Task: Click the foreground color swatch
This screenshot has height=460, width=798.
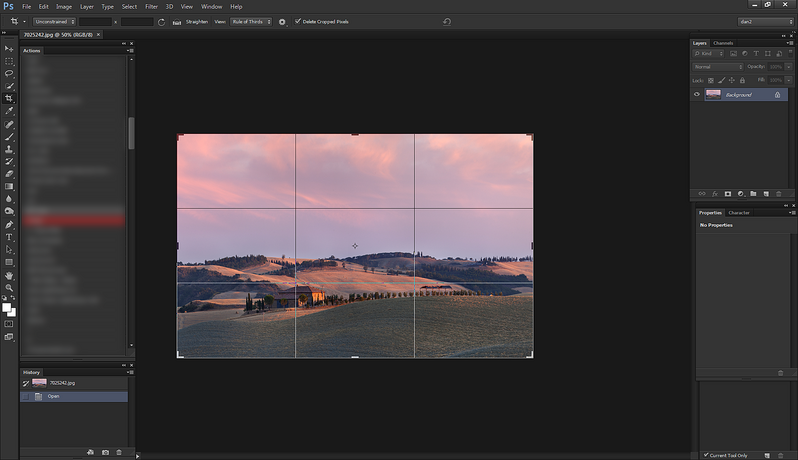Action: click(x=7, y=307)
